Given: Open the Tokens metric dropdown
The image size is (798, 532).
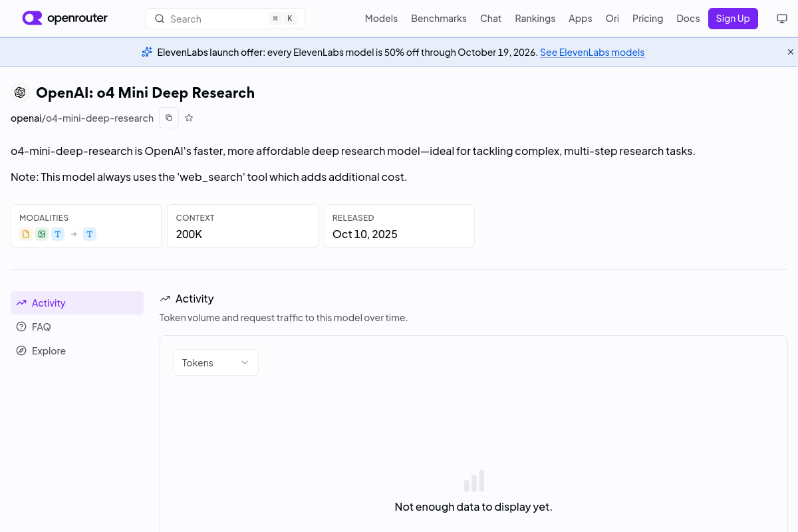Looking at the screenshot, I should 216,362.
